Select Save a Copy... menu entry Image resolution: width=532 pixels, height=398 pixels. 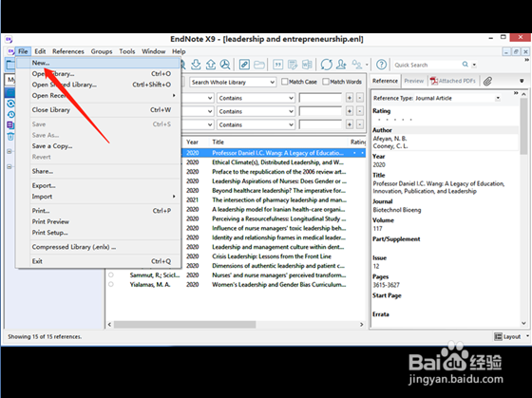[99, 146]
